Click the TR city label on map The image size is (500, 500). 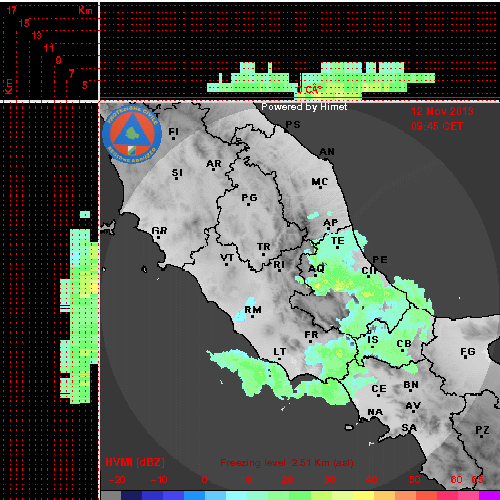click(264, 247)
